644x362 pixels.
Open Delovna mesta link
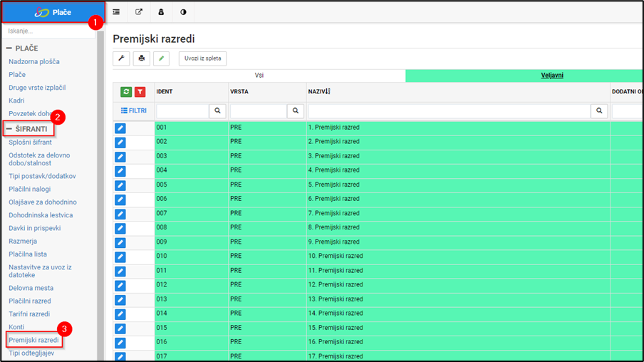click(x=31, y=288)
